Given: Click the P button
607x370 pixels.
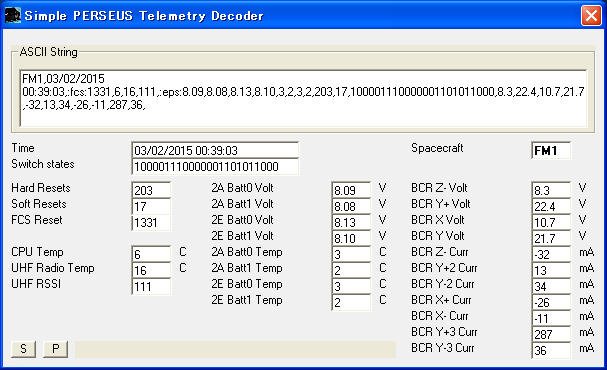Looking at the screenshot, I should (x=55, y=349).
